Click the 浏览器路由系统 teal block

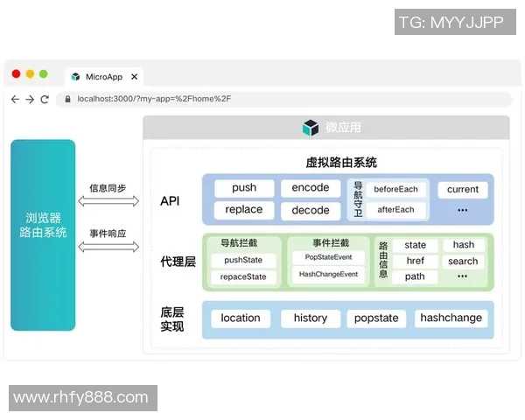click(x=43, y=235)
